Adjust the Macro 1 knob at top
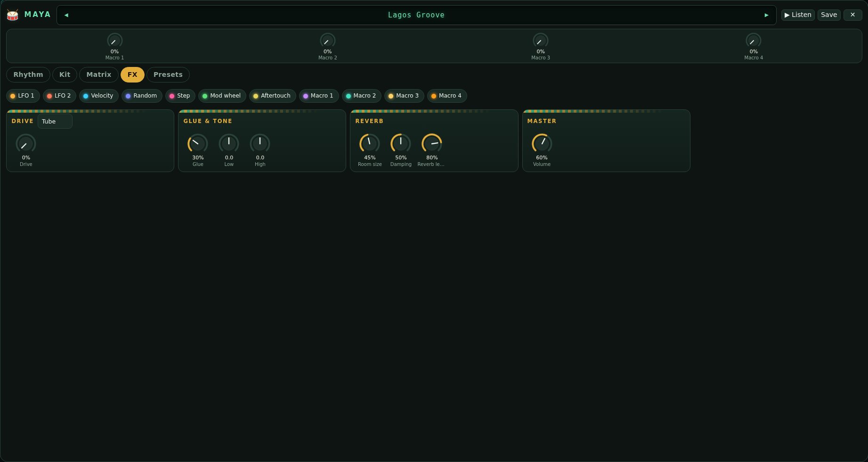Image resolution: width=868 pixels, height=462 pixels. (x=114, y=41)
